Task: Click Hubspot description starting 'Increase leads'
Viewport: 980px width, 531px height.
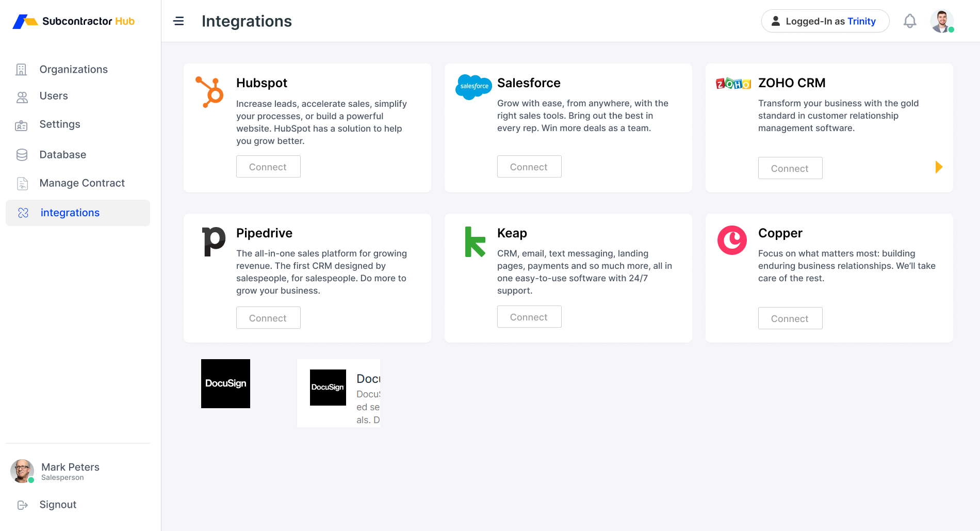Action: [322, 122]
